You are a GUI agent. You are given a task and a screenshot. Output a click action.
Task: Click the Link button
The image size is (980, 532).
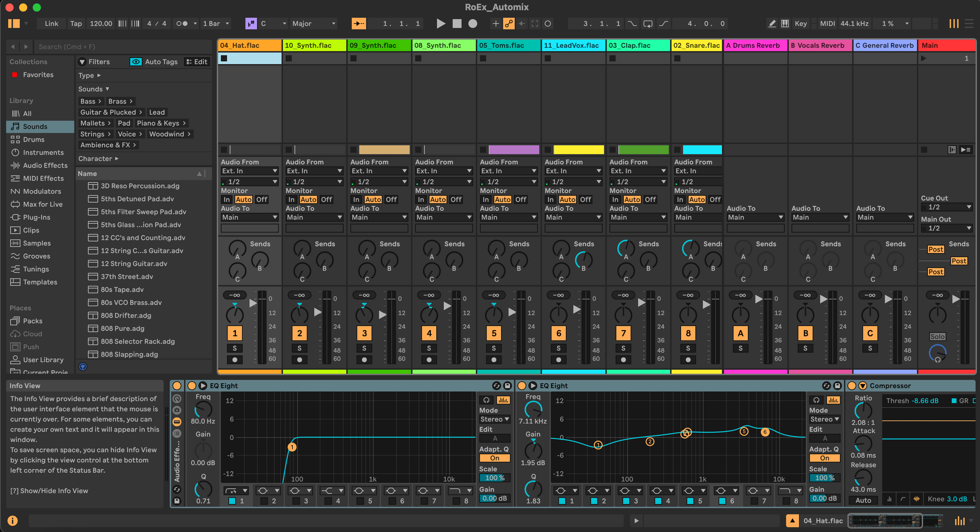pyautogui.click(x=51, y=24)
